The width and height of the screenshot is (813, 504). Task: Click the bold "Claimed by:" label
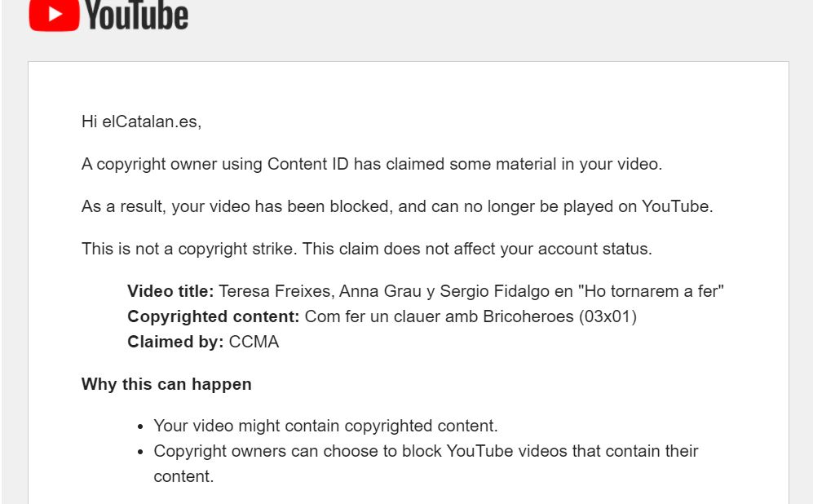175,342
